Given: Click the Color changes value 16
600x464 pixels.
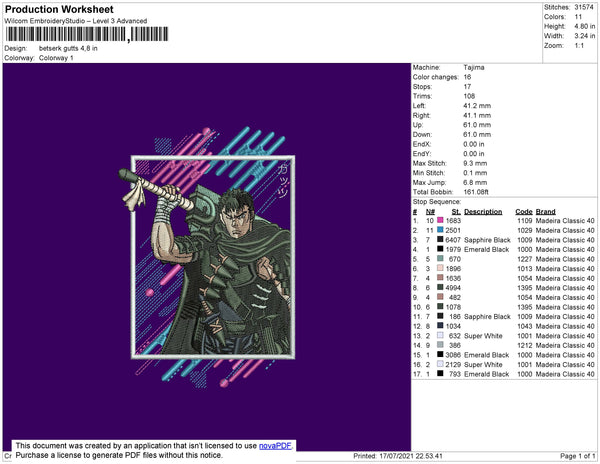Looking at the screenshot, I should (467, 77).
